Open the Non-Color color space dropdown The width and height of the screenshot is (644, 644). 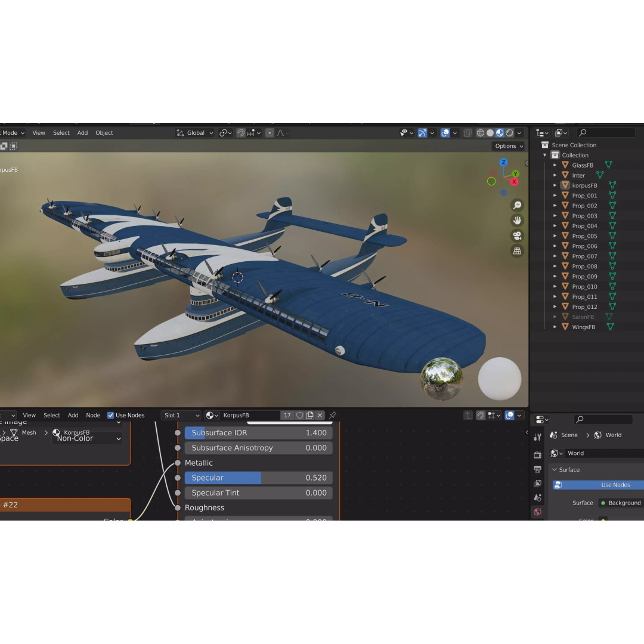tap(88, 439)
